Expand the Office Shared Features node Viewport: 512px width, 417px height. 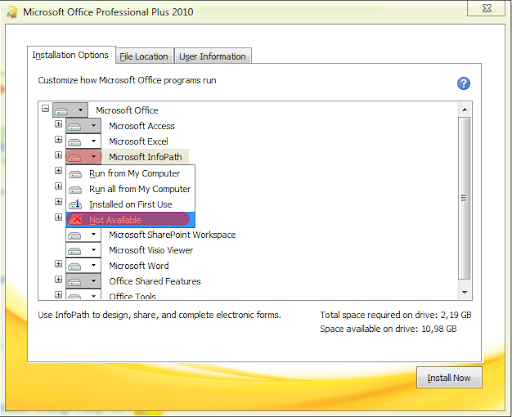click(x=58, y=279)
